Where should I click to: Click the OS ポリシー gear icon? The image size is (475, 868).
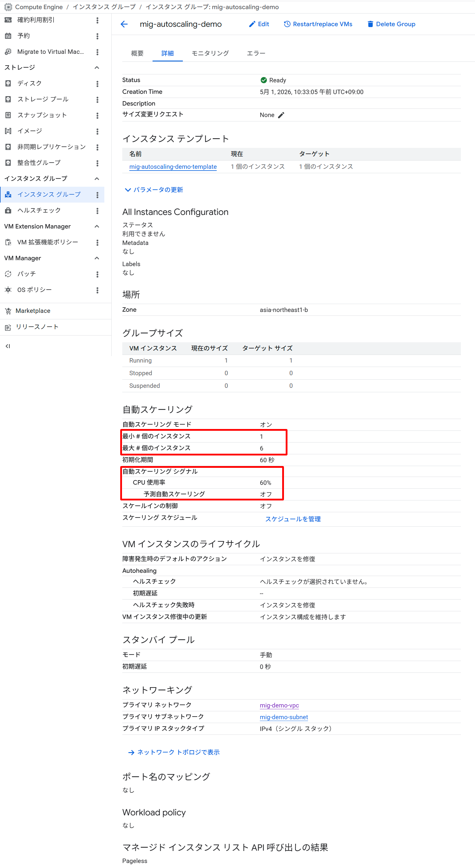click(x=8, y=290)
